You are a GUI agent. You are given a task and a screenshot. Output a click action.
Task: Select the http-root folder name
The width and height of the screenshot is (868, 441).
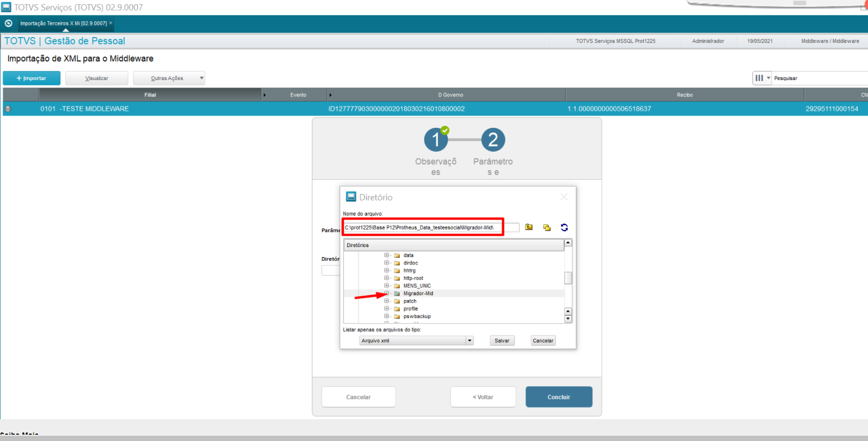click(x=413, y=278)
